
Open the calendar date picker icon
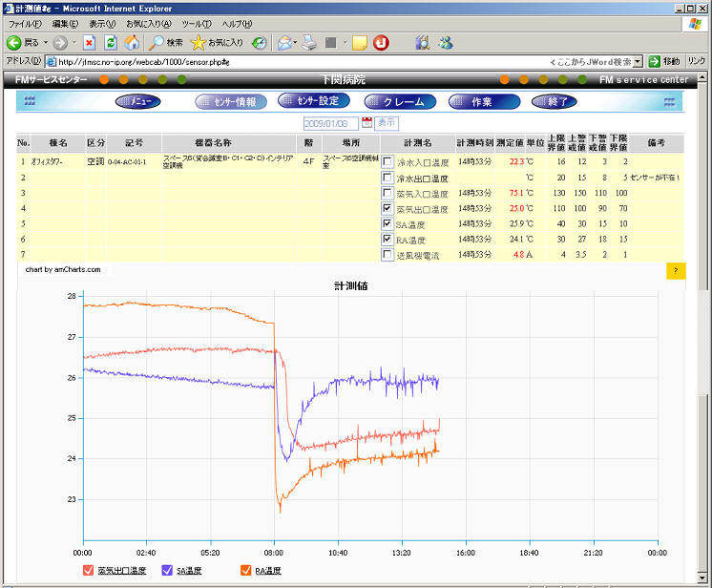(x=366, y=123)
